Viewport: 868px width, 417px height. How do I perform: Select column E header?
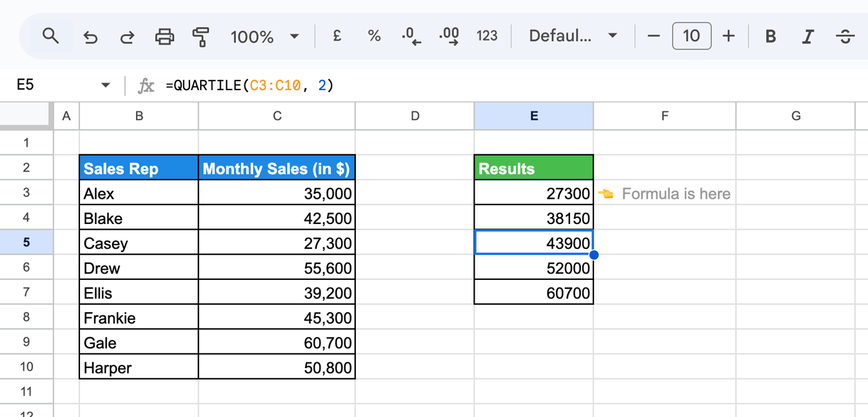pos(534,116)
